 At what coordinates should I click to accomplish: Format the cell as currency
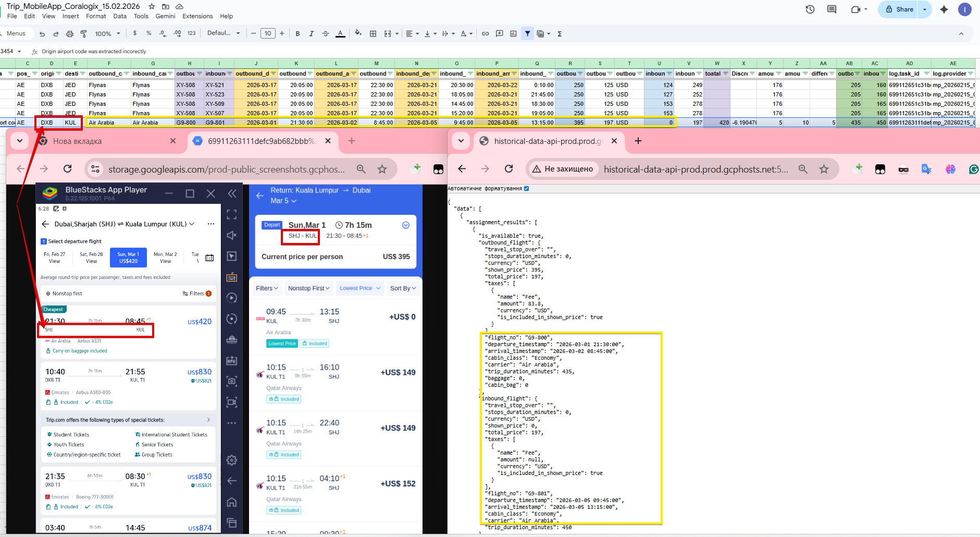135,33
